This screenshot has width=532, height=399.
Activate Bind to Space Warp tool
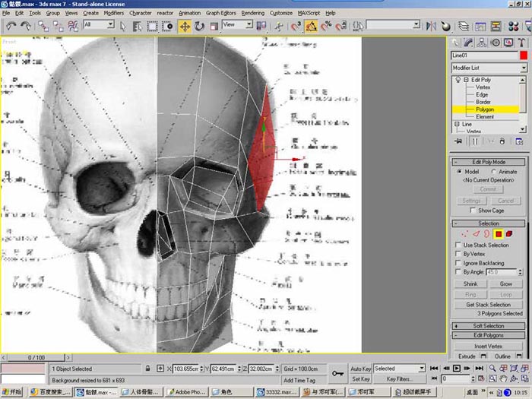[x=73, y=26]
